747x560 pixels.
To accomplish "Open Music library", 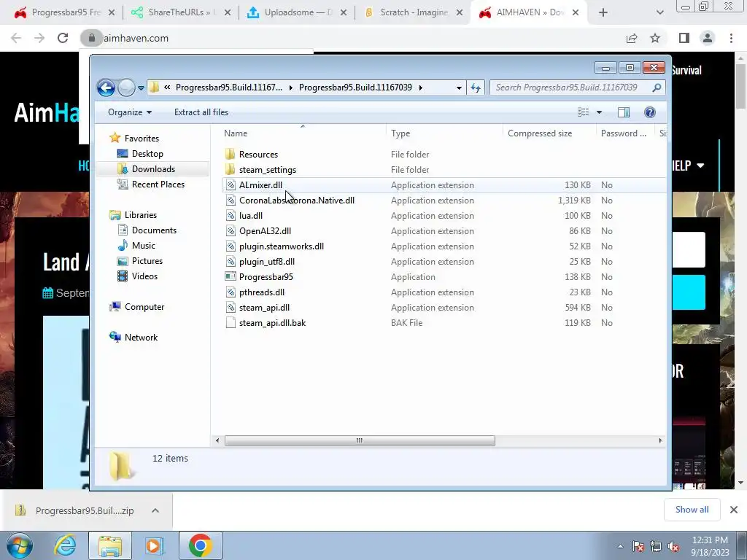I will (x=144, y=246).
